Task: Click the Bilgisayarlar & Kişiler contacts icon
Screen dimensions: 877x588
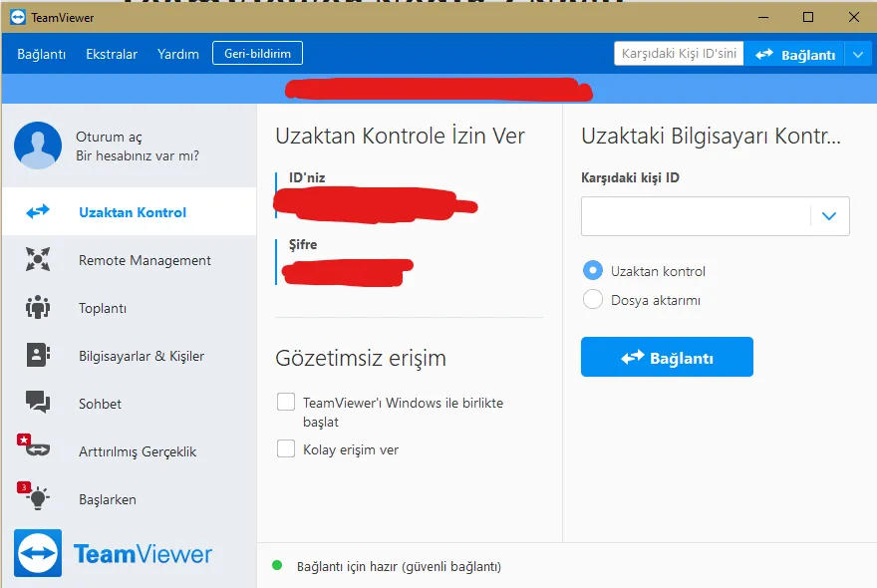Action: [38, 355]
